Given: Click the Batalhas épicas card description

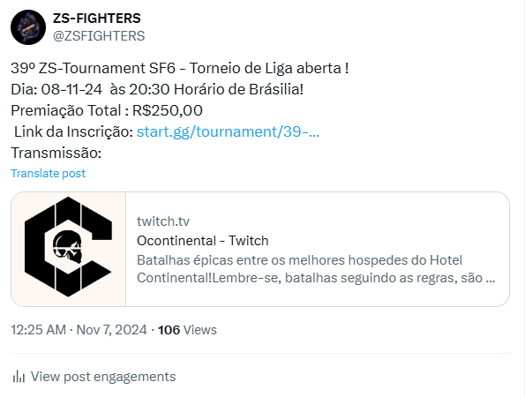Looking at the screenshot, I should pyautogui.click(x=316, y=268).
